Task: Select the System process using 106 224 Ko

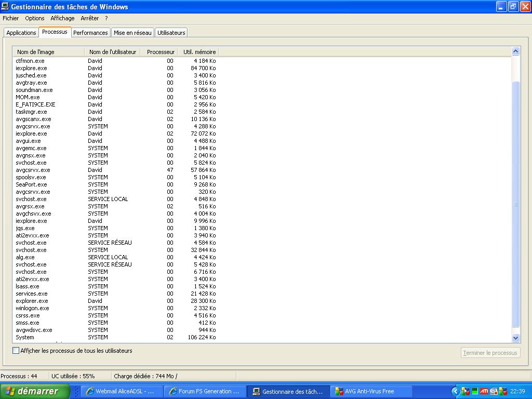Action: point(116,337)
